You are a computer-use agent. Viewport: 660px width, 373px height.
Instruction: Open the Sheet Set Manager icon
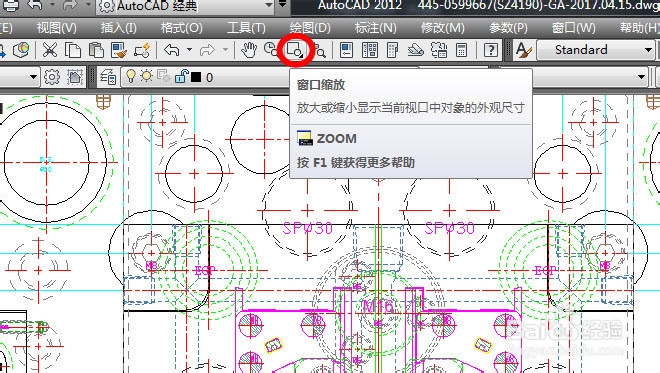pyautogui.click(x=415, y=50)
